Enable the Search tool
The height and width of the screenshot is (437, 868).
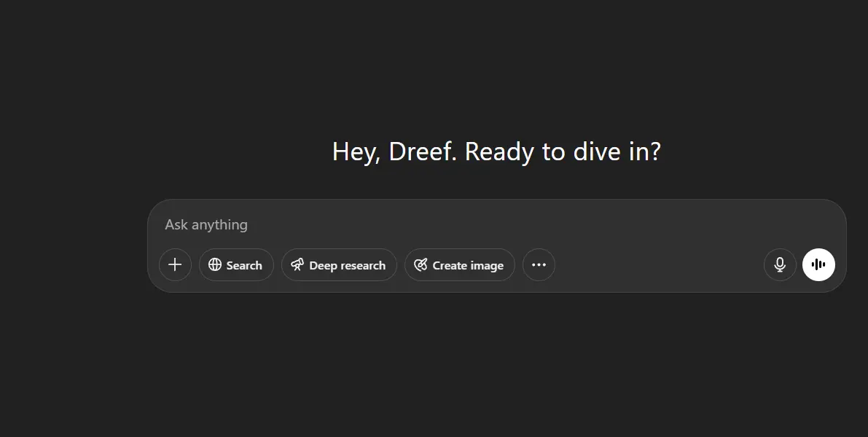(236, 265)
